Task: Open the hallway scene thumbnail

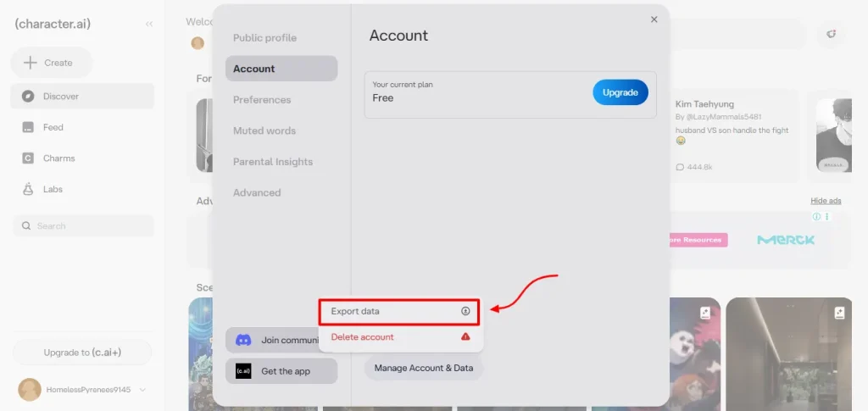Action: point(789,354)
